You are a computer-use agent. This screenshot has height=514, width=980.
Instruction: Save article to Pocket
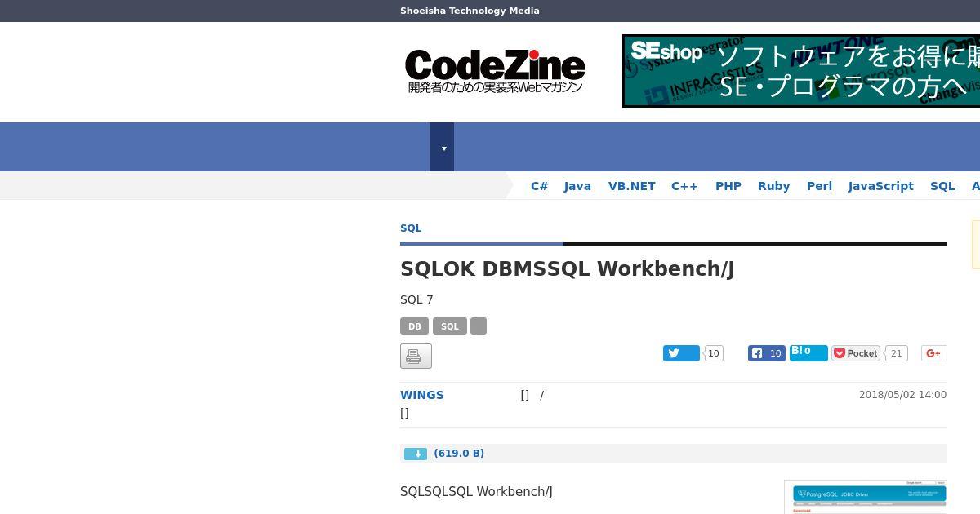856,353
